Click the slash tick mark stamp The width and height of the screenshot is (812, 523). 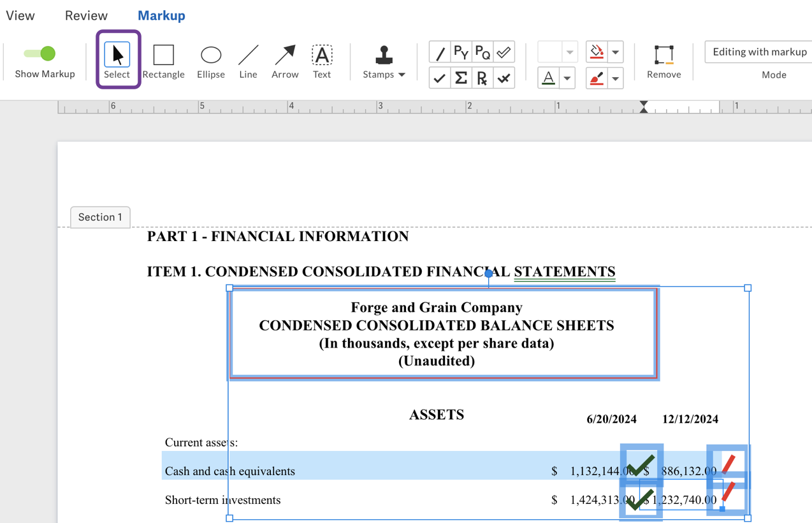[440, 52]
